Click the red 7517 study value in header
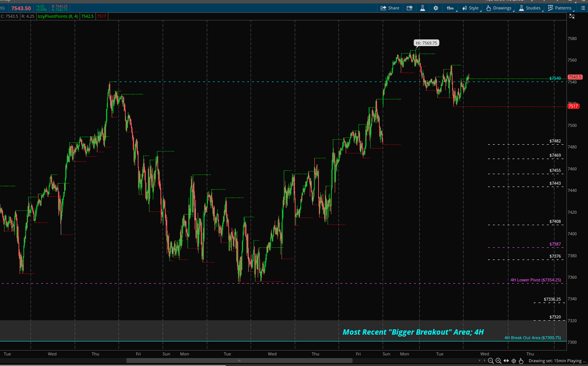 (101, 16)
